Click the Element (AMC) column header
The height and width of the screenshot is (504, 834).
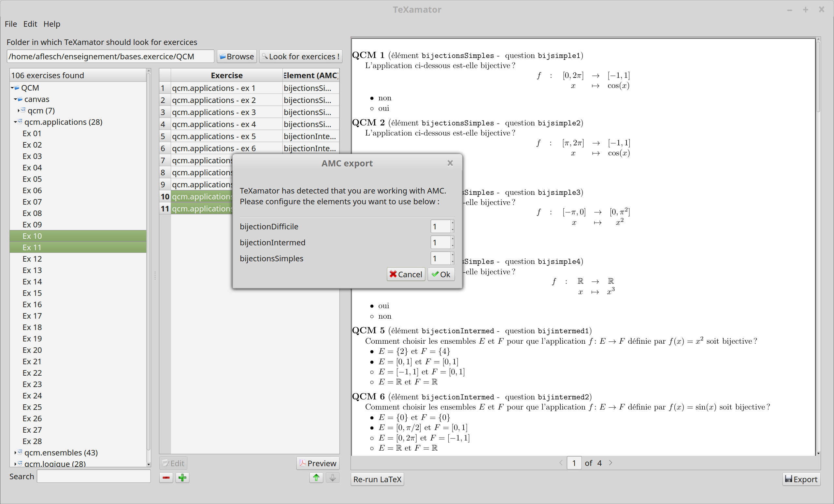(311, 75)
